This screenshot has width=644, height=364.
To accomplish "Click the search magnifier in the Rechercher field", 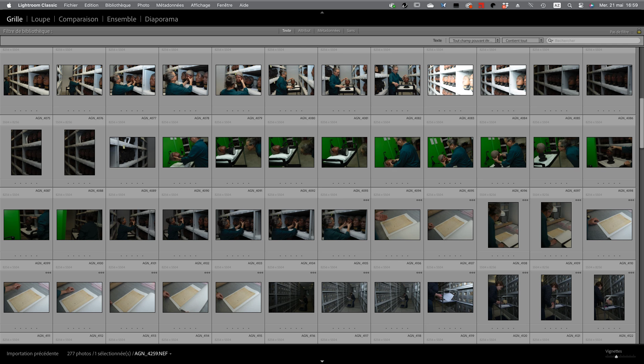I will click(550, 41).
